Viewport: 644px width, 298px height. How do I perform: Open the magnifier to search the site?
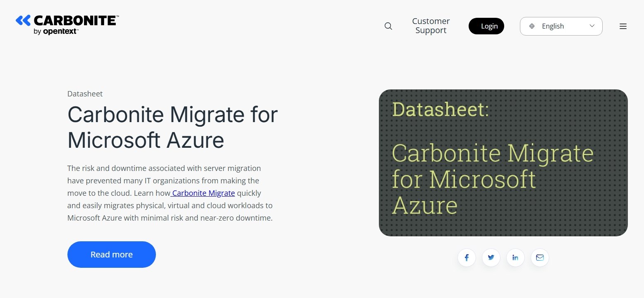pyautogui.click(x=388, y=26)
